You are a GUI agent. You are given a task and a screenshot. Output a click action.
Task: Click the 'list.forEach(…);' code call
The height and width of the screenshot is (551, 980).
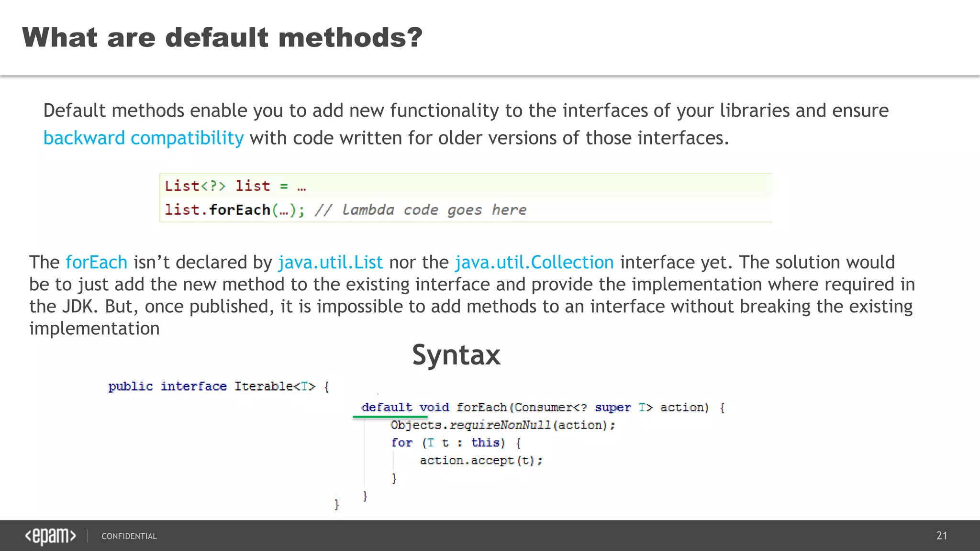coord(234,209)
